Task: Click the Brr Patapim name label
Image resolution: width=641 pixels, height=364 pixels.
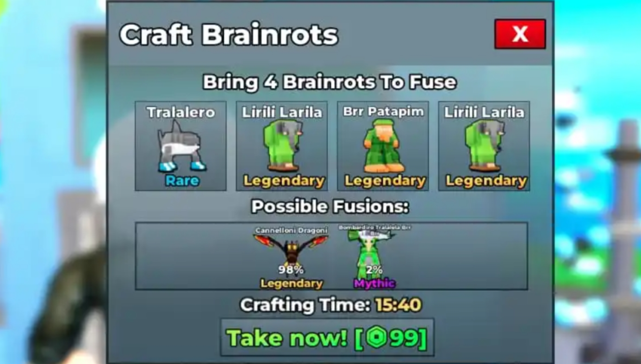Action: 383,112
